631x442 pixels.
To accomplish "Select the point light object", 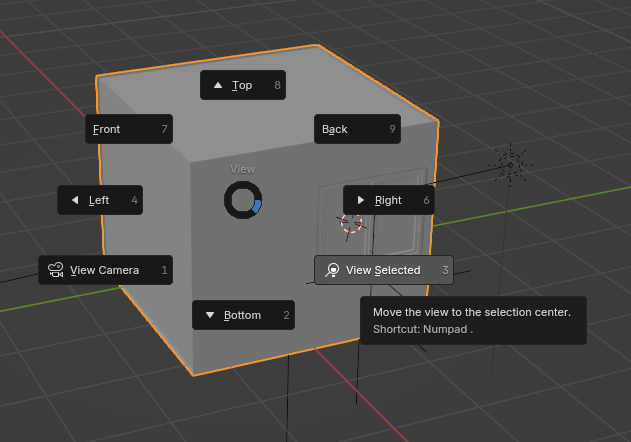I will 510,163.
